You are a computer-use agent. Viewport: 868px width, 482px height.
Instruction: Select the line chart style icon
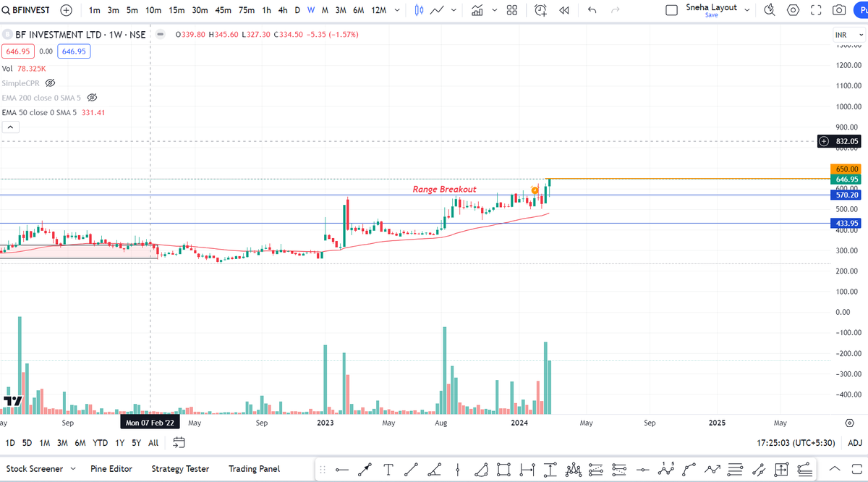437,10
